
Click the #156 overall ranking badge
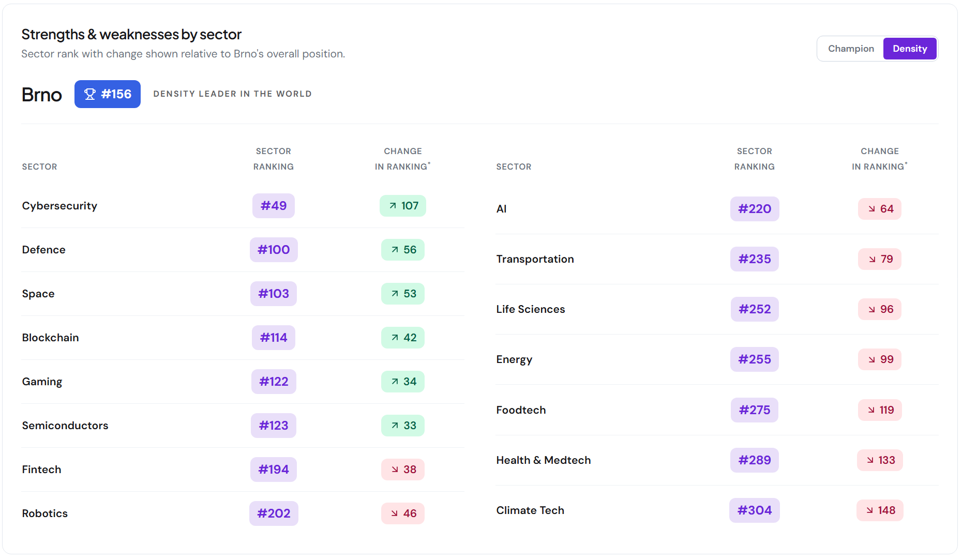click(108, 94)
